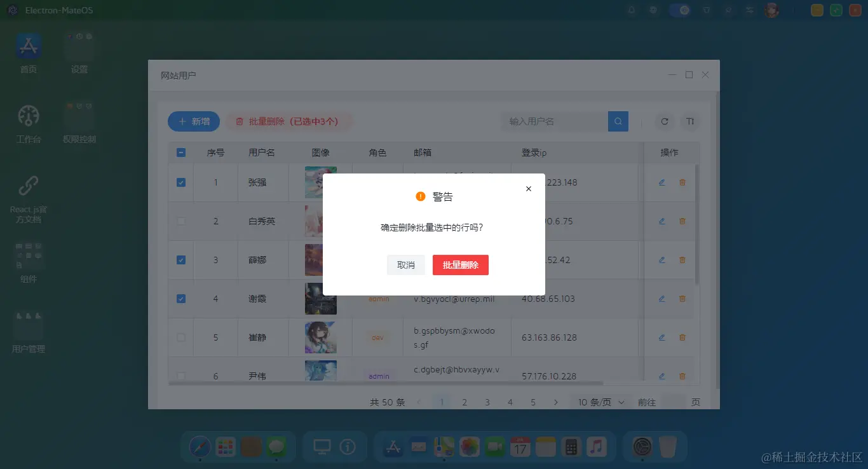Open the 工作台 desktop shortcut
868x469 pixels.
[x=28, y=115]
